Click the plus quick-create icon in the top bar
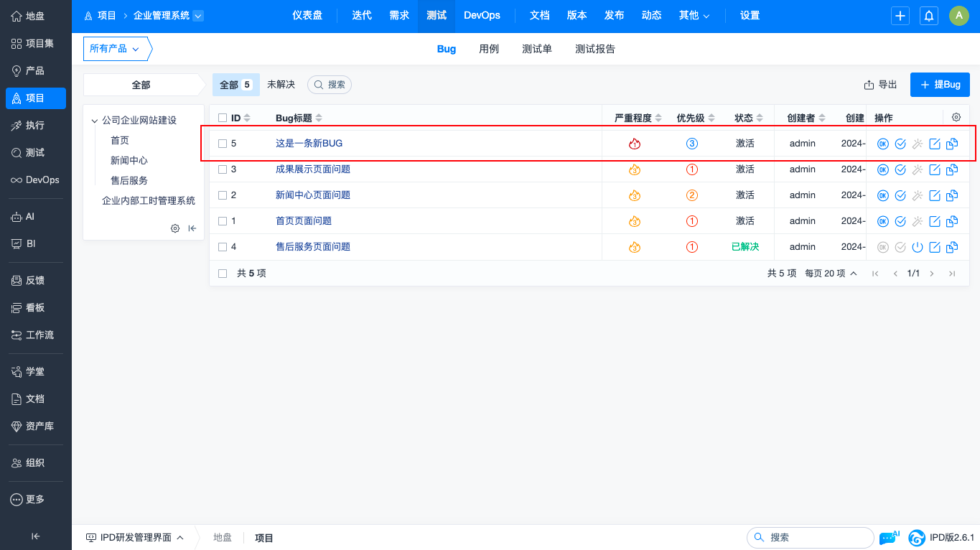The image size is (980, 550). (900, 16)
